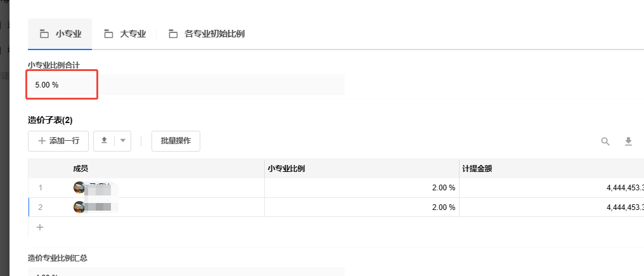
Task: Open 批量操作 batch operations
Action: click(176, 141)
